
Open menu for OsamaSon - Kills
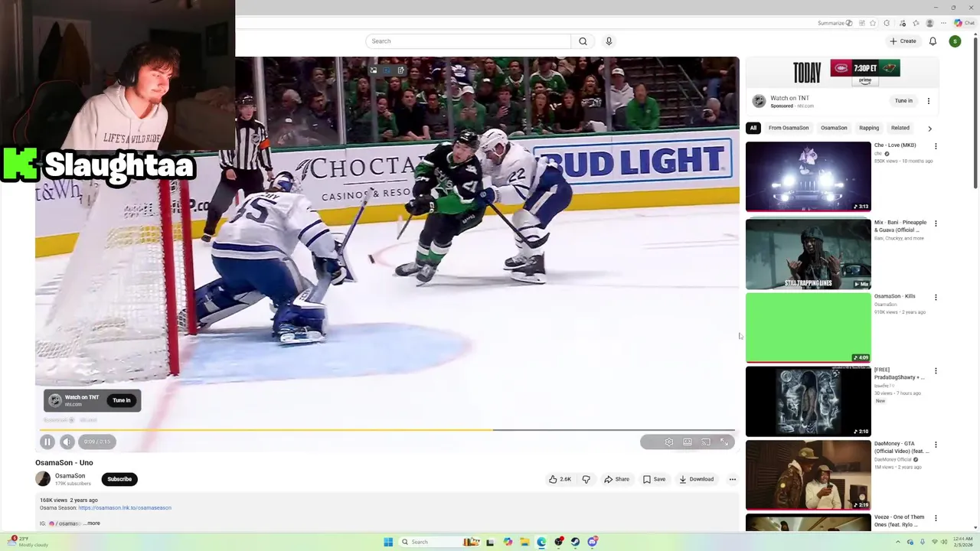point(935,297)
